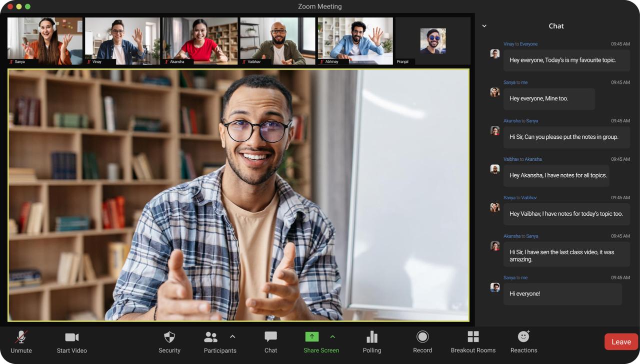Viewport: 640px width, 364px height.
Task: Click the "Vinay to Everyone" sender label
Action: pos(520,44)
